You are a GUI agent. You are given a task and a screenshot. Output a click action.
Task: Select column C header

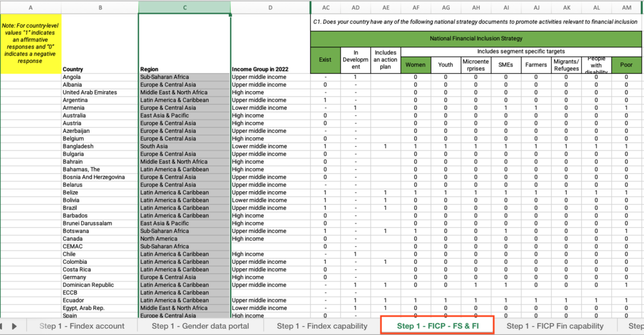coord(184,8)
